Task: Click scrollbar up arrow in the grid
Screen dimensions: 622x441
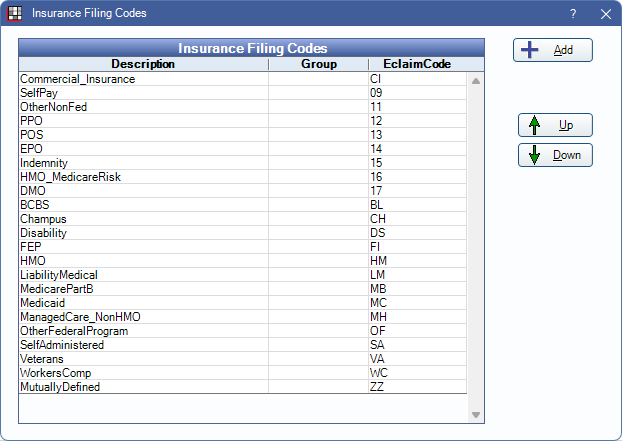Action: 476,80
